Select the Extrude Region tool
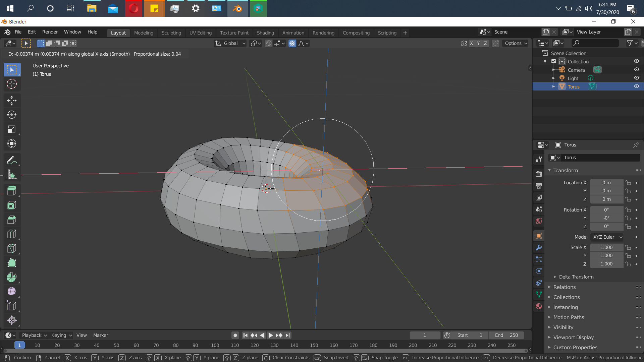644x362 pixels. (12, 191)
